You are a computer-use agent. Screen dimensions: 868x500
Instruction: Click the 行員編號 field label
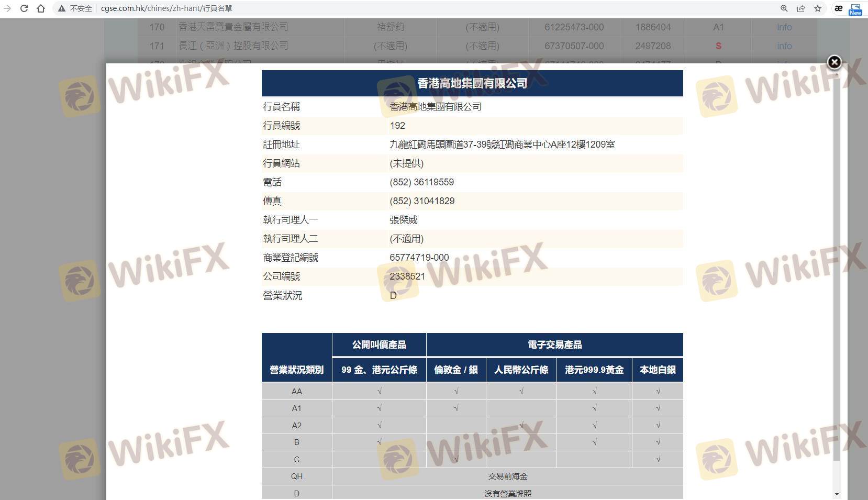(282, 126)
